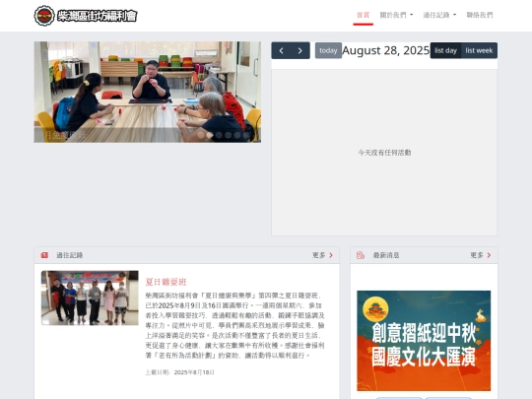The height and width of the screenshot is (399, 532).
Task: Click the 今天沒有任何活動 message
Action: [x=384, y=153]
